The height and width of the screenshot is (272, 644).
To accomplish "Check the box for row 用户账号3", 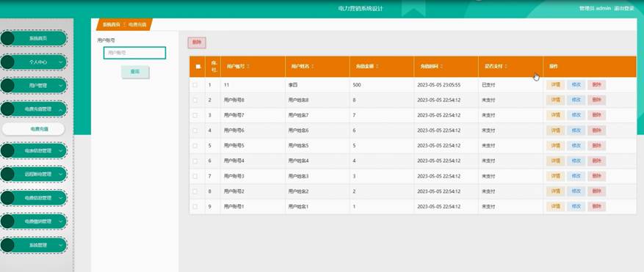I will (x=195, y=176).
